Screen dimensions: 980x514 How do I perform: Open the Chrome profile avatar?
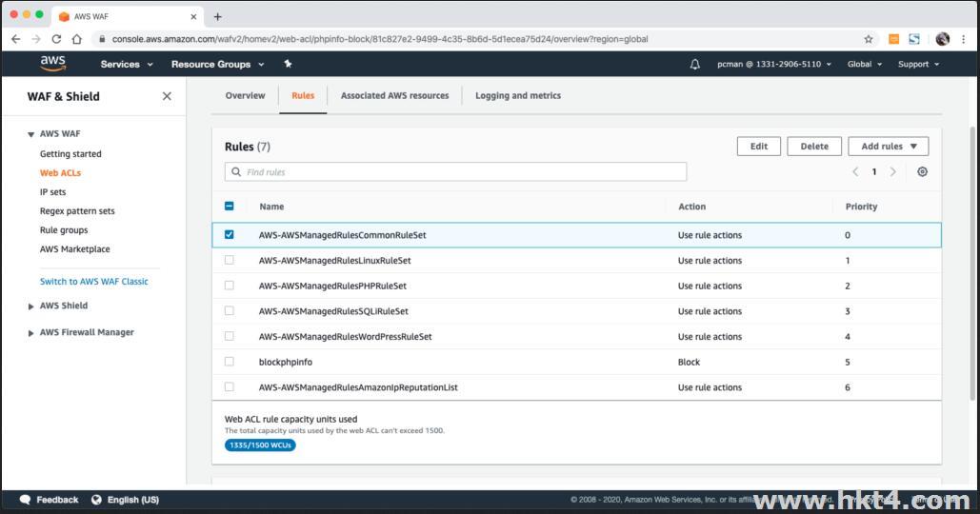point(943,39)
